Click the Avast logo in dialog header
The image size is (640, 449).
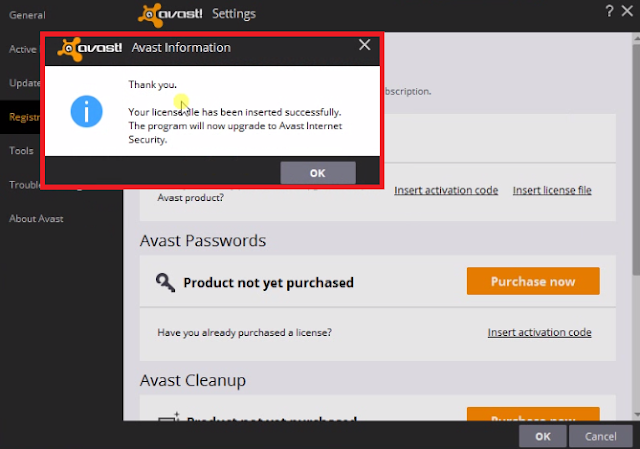click(x=90, y=49)
